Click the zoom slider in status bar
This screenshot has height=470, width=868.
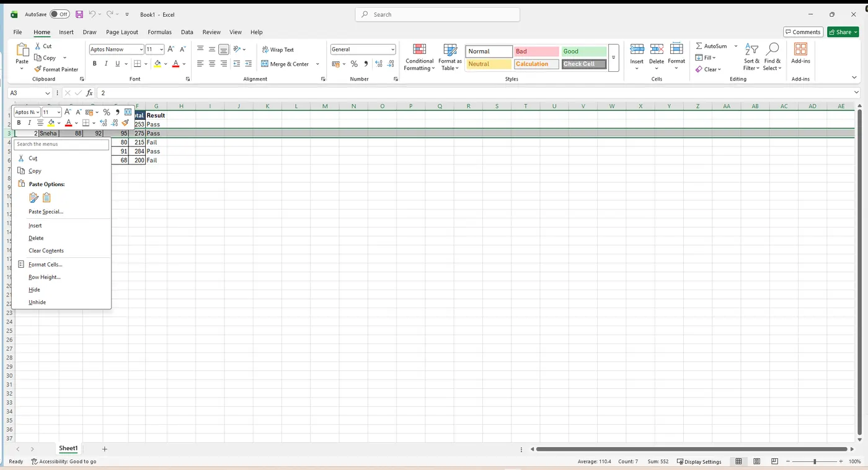[815, 461]
